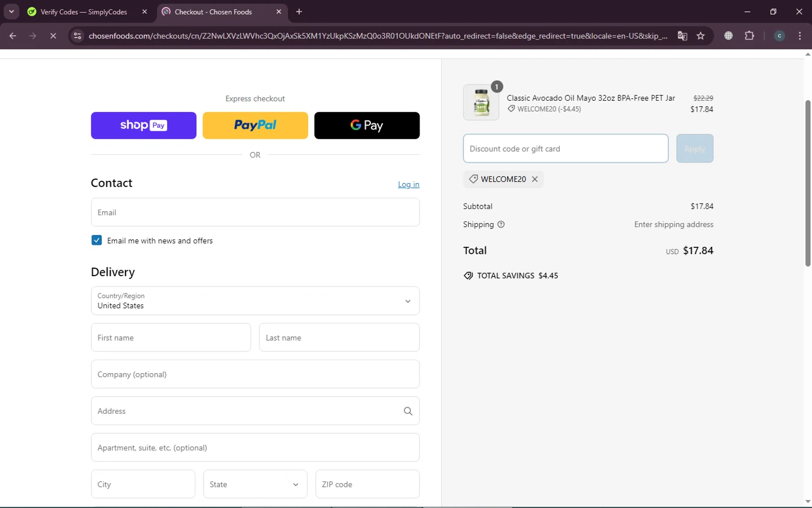
Task: Focus the City input field
Action: click(143, 484)
